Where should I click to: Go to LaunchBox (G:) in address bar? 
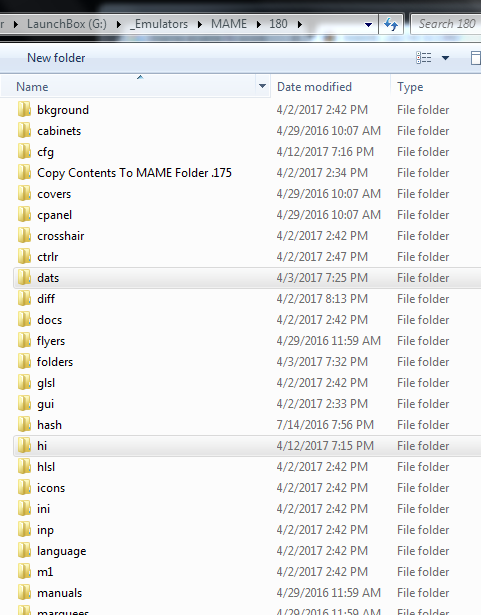(x=67, y=24)
